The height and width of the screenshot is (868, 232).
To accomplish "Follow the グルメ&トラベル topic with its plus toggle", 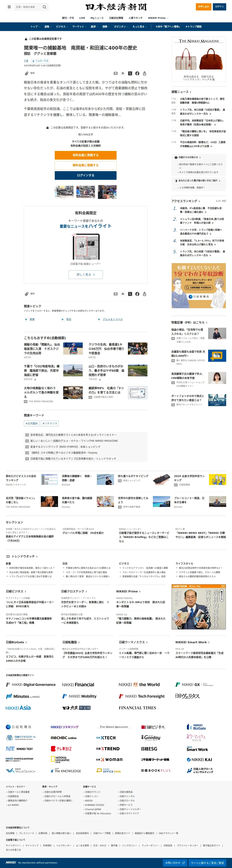I will (99, 319).
